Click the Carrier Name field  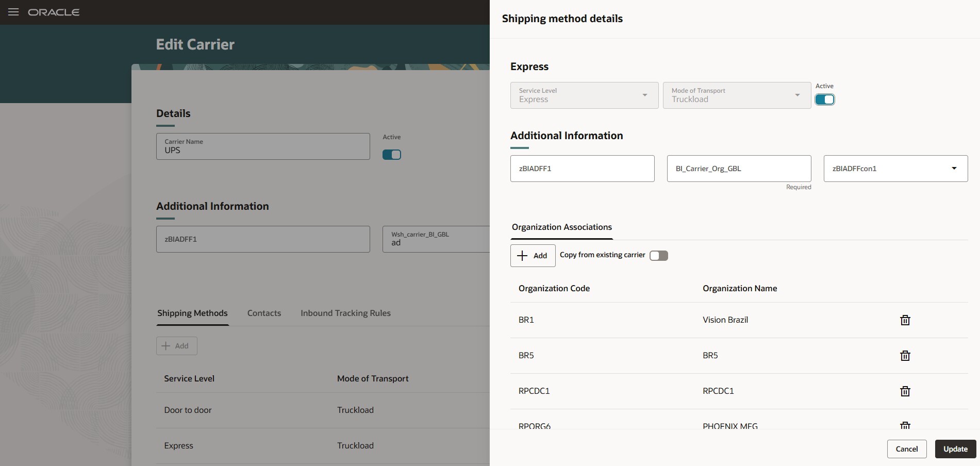263,146
